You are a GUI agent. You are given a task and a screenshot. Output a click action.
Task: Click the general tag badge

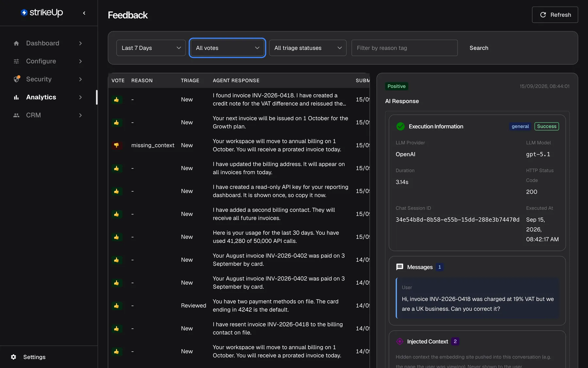(520, 126)
